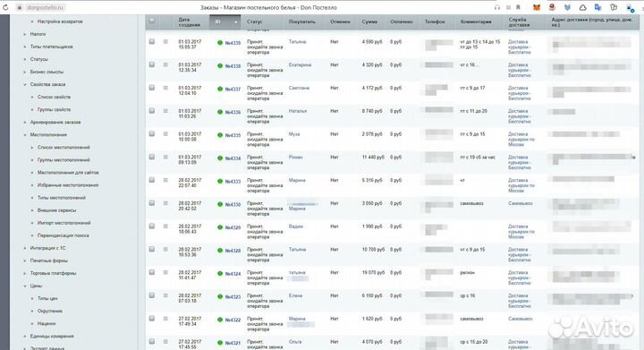Open the cloud extension icon in toolbar
644x350 pixels.
pyautogui.click(x=582, y=7)
